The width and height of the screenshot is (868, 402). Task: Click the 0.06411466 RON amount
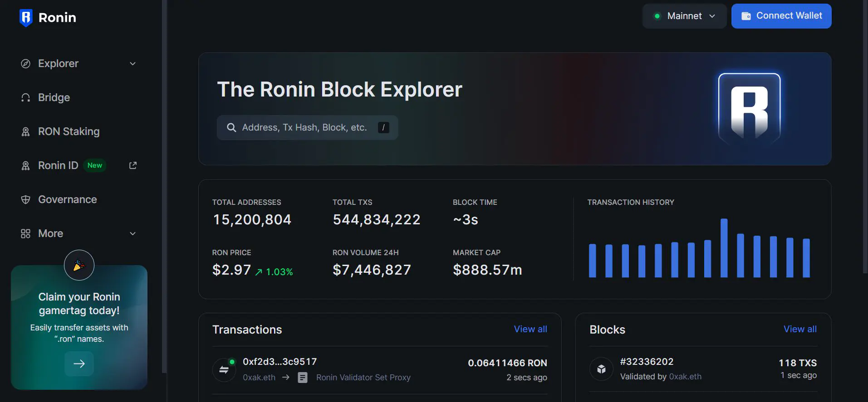pos(507,363)
